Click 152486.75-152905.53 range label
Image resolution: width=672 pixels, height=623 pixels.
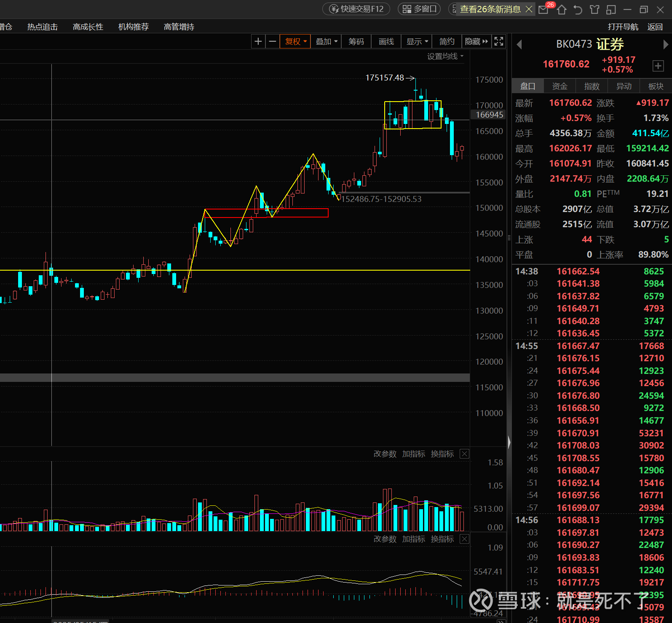click(x=381, y=199)
